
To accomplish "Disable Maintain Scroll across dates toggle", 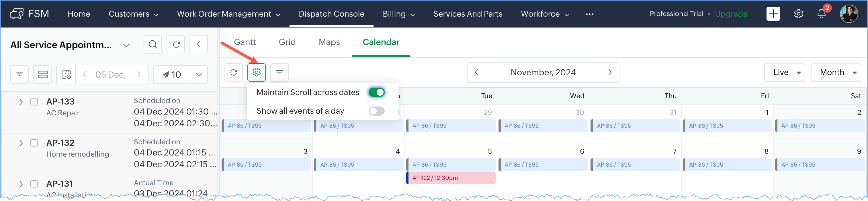I will pyautogui.click(x=376, y=92).
